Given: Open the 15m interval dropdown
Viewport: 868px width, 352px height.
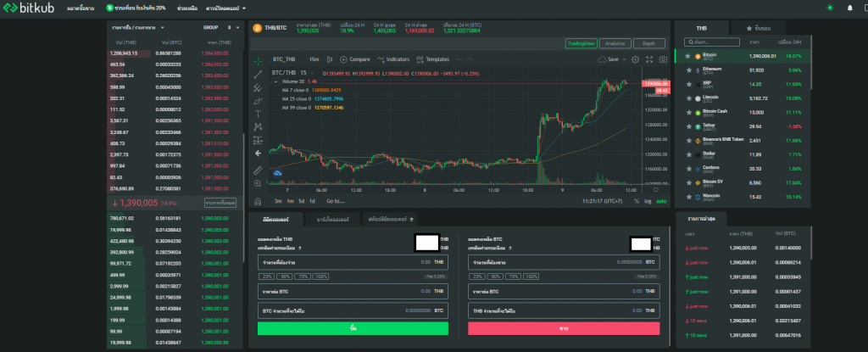Looking at the screenshot, I should 314,59.
